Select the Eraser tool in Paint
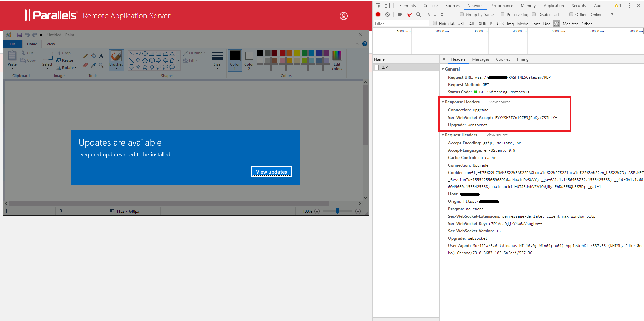 (85, 65)
